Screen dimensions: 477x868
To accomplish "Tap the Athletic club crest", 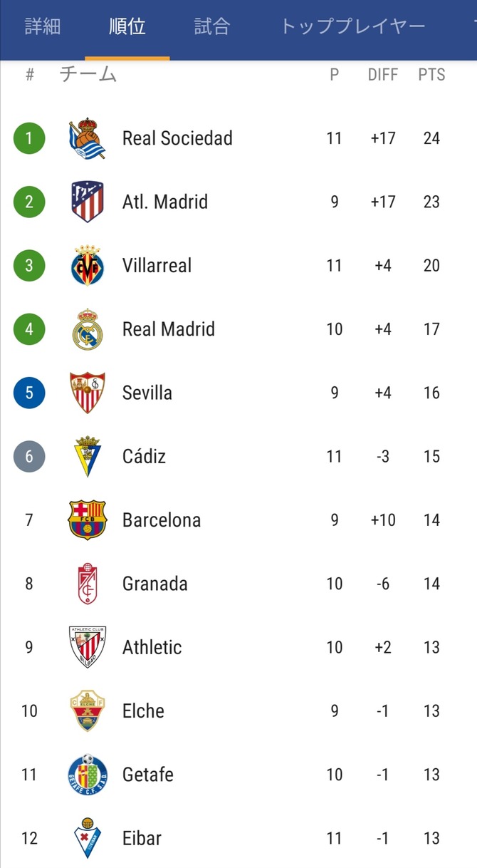I will coord(88,647).
